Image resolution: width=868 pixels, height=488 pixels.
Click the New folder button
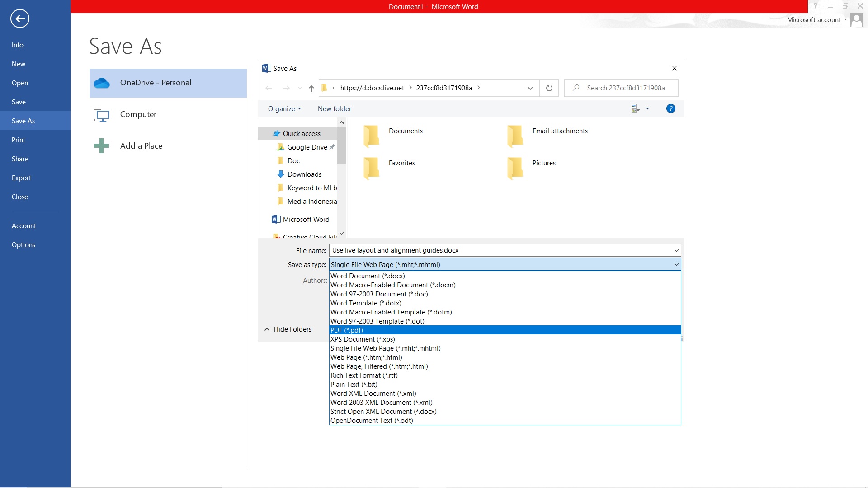pyautogui.click(x=335, y=109)
